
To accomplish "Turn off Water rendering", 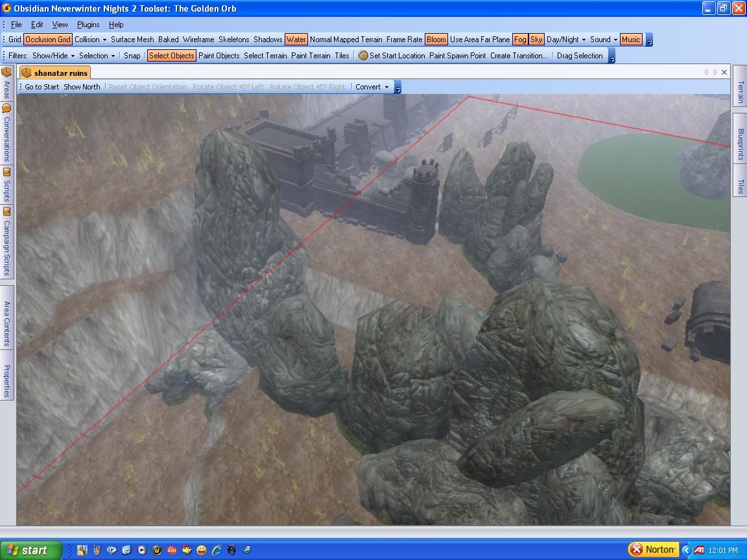I will (296, 40).
